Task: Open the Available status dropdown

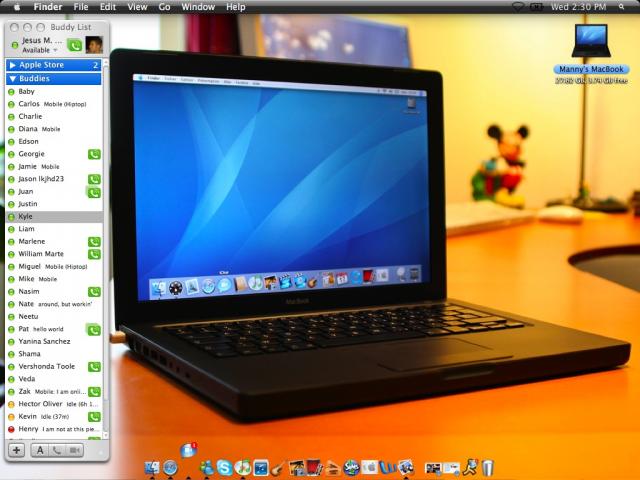Action: click(40, 50)
